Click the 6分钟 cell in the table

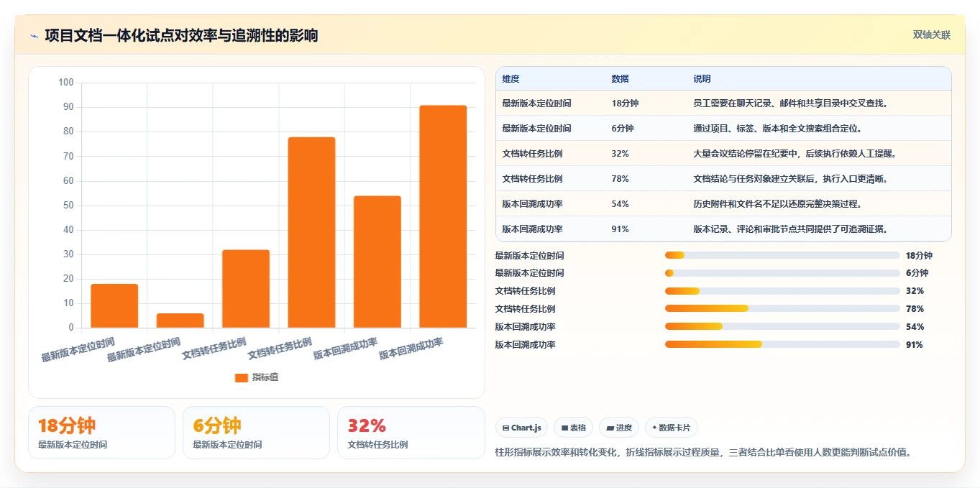click(x=623, y=129)
